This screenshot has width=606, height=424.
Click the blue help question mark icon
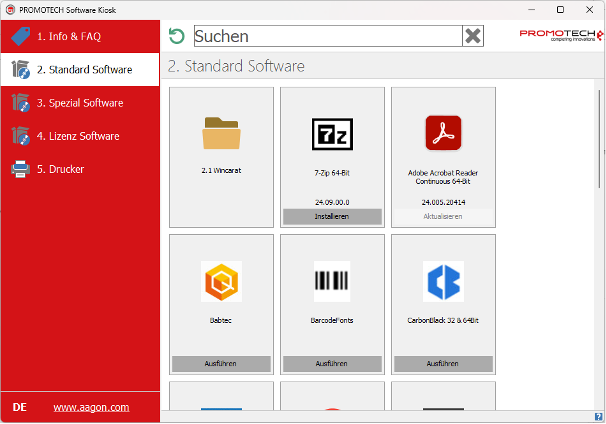click(x=599, y=417)
